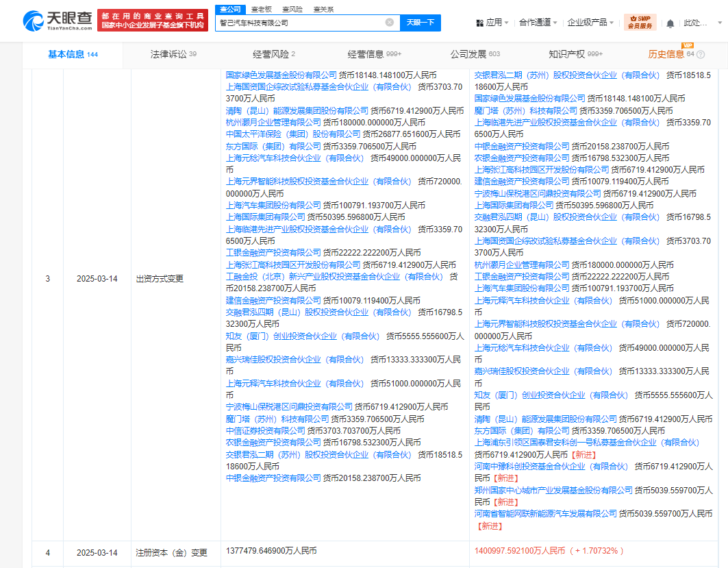This screenshot has height=568, width=728.
Task: Expand the 合作通道 dropdown
Action: [x=538, y=23]
